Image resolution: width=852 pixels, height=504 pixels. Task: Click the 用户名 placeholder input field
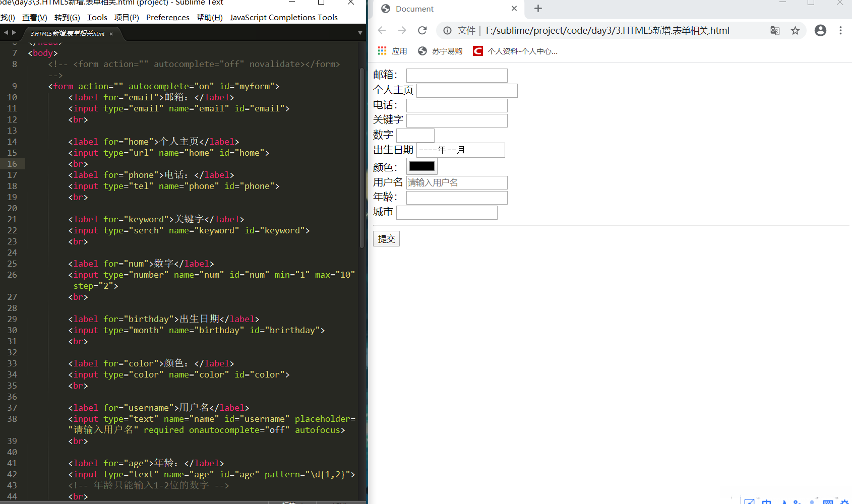click(x=457, y=182)
